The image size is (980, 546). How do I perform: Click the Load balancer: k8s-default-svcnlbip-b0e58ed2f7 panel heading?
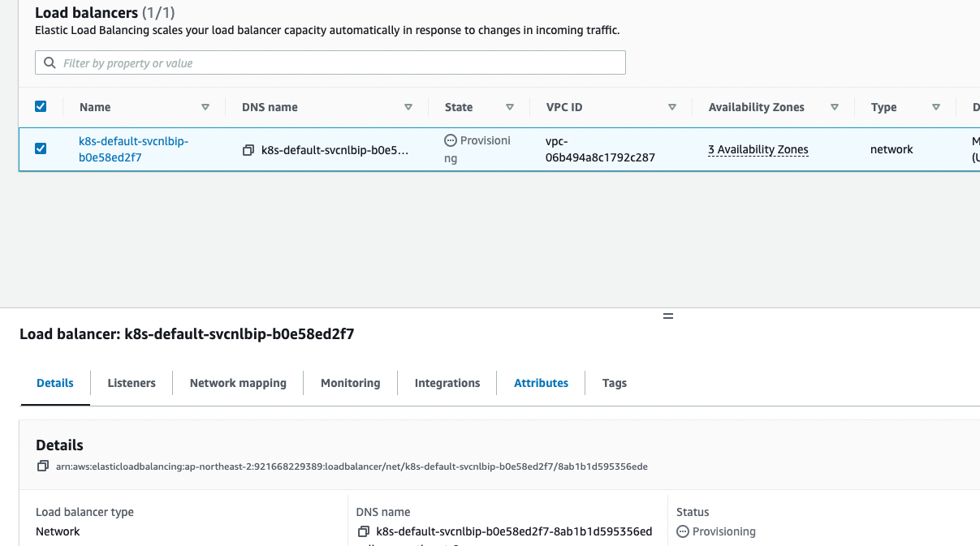(187, 334)
